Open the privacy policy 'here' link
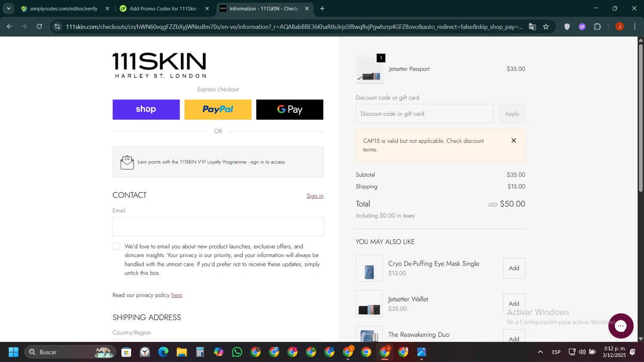 pyautogui.click(x=176, y=295)
